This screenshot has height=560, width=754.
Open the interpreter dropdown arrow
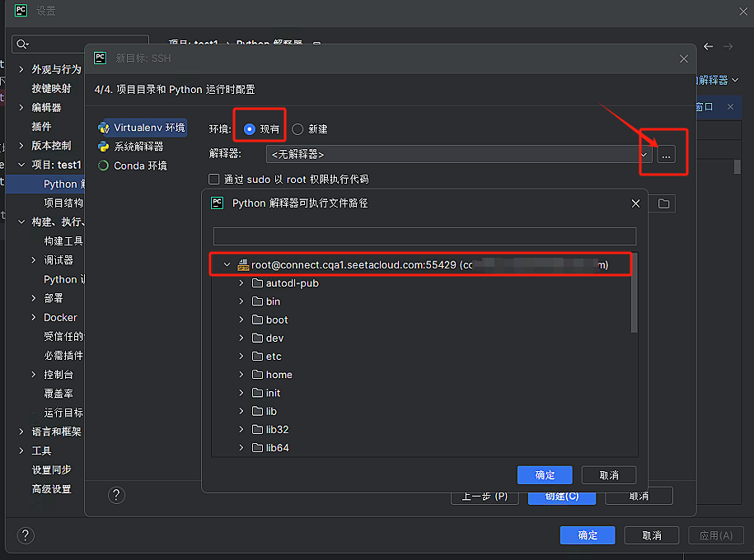click(x=644, y=154)
